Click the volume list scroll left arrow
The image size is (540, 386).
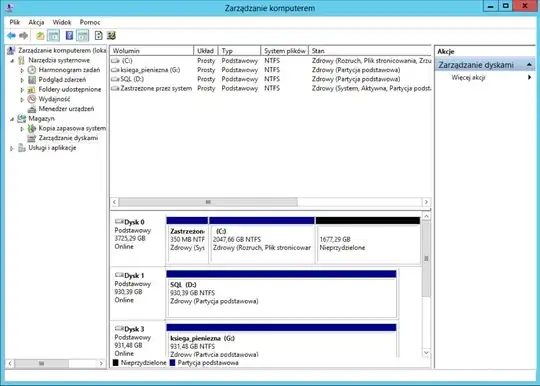[114, 202]
